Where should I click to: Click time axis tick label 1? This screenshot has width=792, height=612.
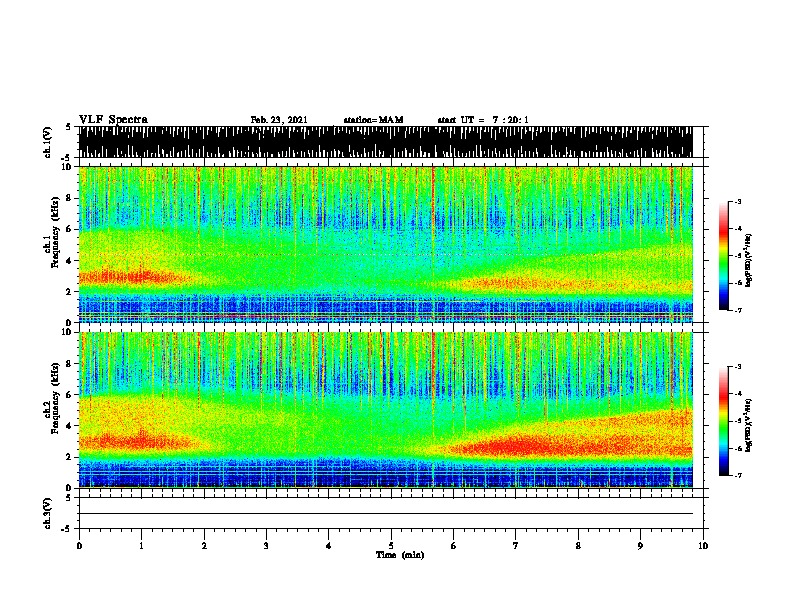click(x=141, y=546)
